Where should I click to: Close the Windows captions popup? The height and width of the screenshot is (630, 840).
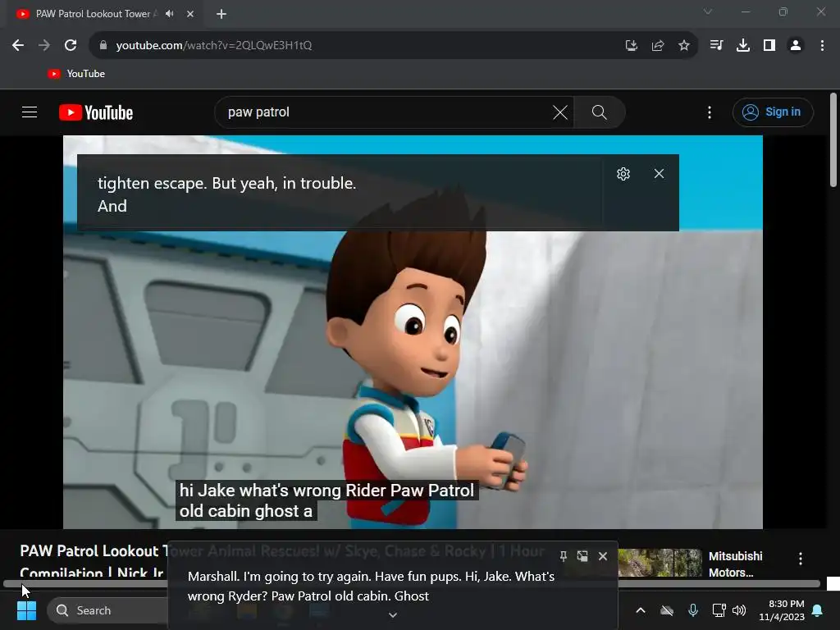pyautogui.click(x=603, y=556)
